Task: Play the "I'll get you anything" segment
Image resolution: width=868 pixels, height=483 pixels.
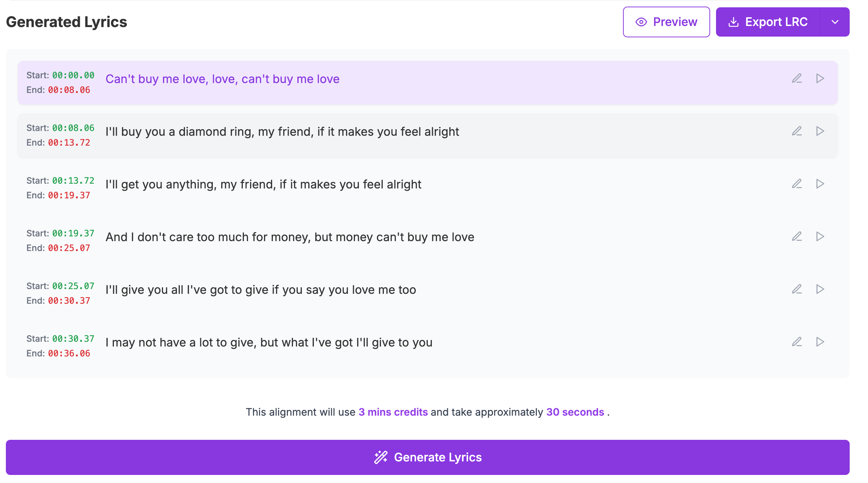Action: pos(820,184)
